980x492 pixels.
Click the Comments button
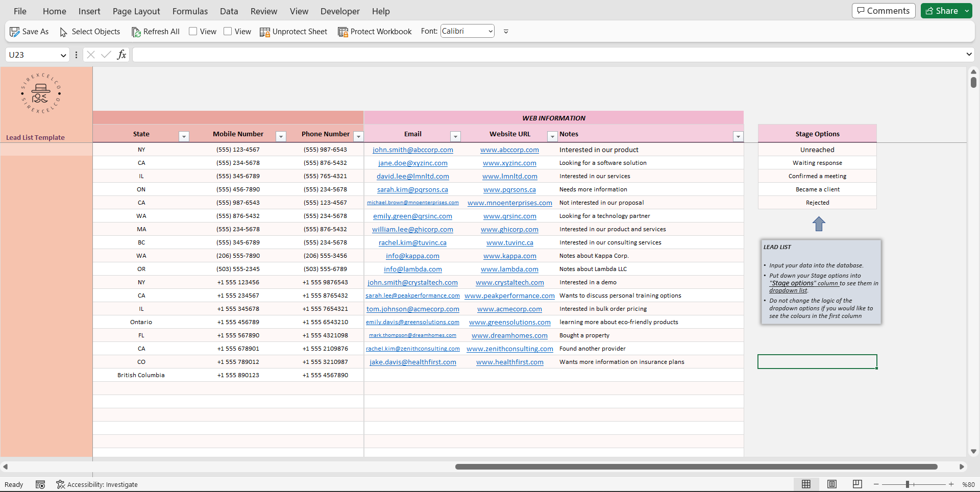[883, 11]
